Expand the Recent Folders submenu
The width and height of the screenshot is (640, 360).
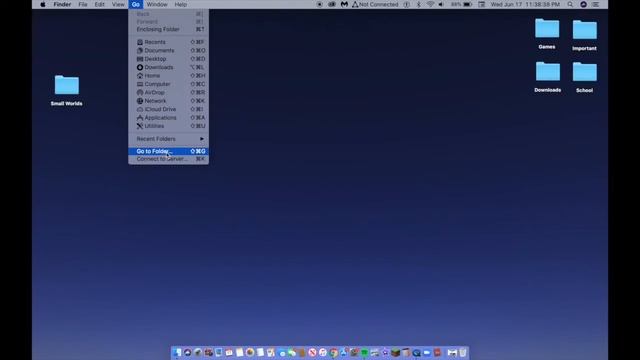(169, 139)
